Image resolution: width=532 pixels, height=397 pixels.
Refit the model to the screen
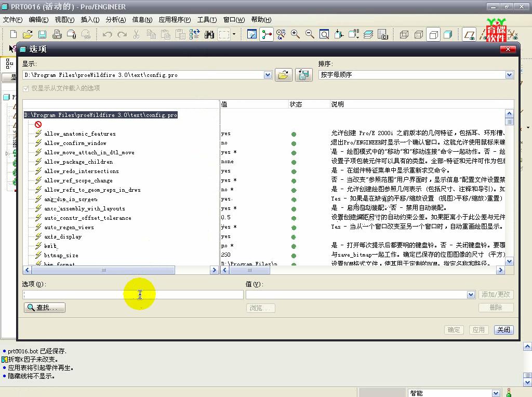(x=324, y=34)
